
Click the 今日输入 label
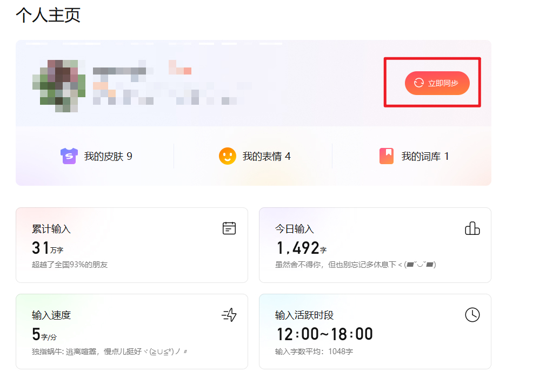[x=295, y=229]
